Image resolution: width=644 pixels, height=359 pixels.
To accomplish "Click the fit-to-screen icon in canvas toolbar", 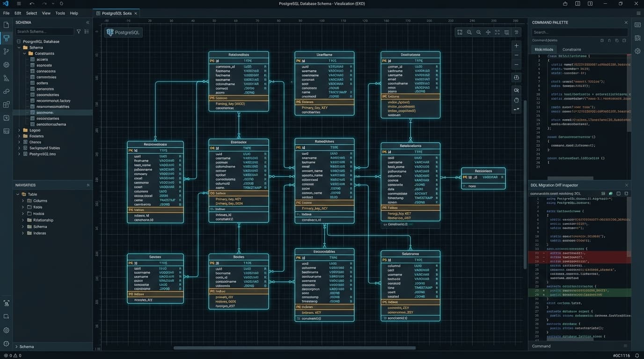I will pyautogui.click(x=460, y=32).
